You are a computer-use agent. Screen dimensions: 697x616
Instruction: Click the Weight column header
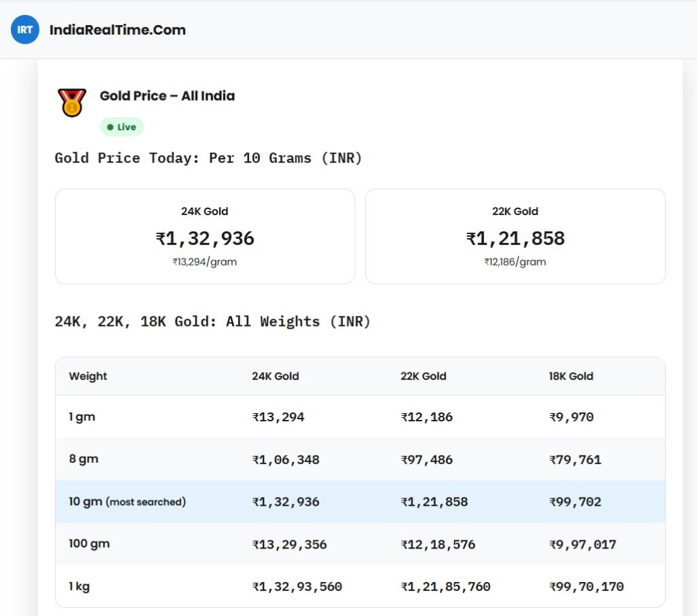(x=88, y=376)
